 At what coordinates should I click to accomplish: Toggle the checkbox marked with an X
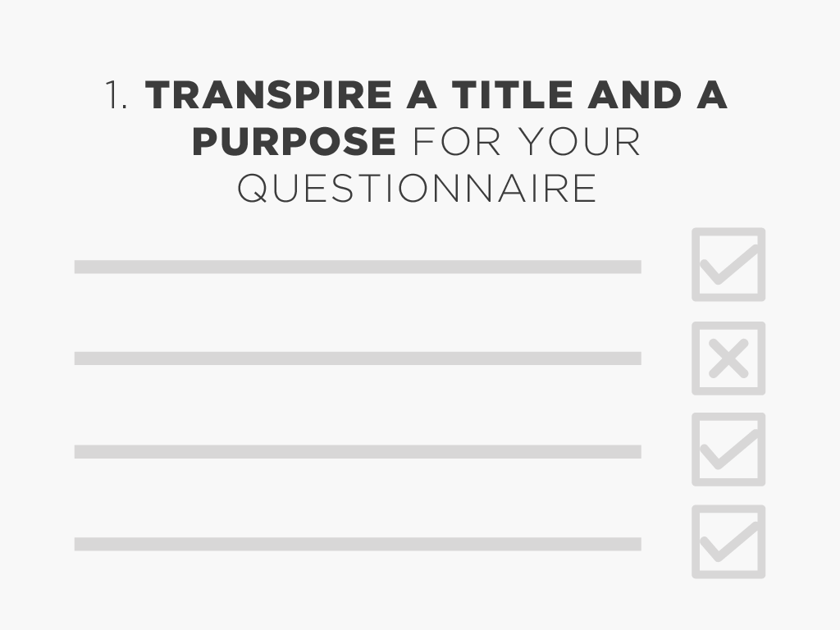[x=728, y=358]
